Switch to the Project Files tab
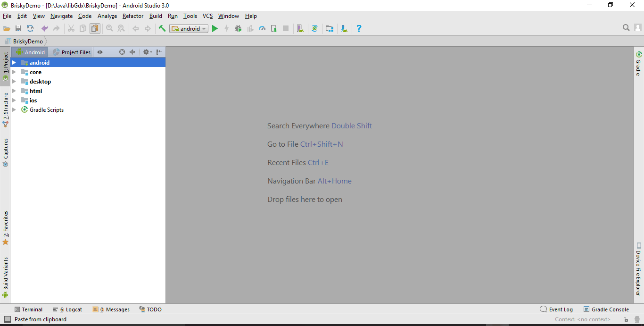Viewport: 644px width, 326px height. [72, 52]
